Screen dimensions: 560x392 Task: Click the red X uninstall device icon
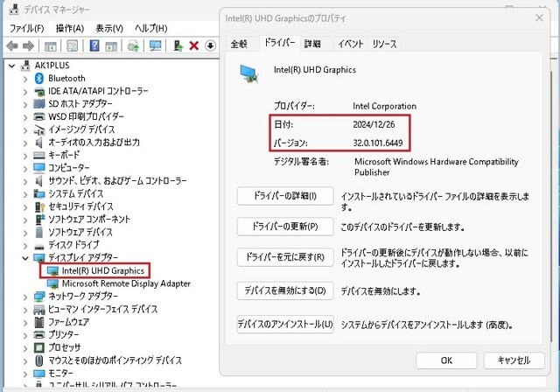(194, 45)
